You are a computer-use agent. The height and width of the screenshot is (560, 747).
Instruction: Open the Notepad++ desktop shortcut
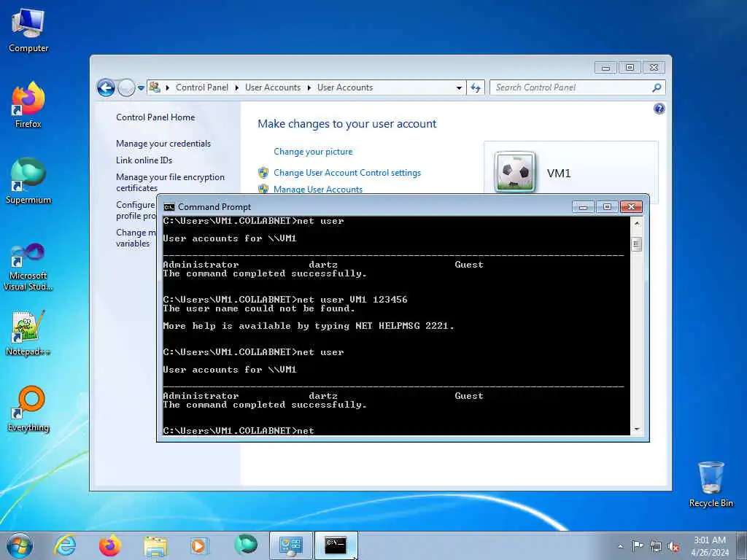click(x=28, y=333)
